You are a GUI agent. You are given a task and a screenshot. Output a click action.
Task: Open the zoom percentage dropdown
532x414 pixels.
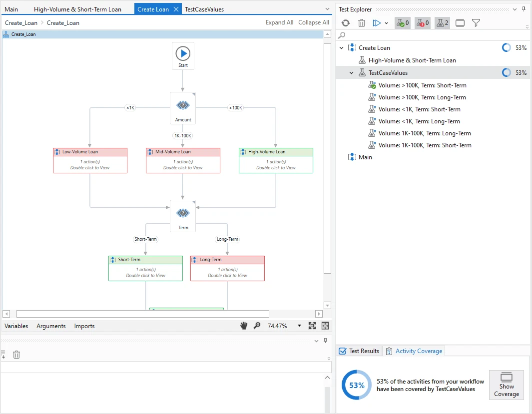299,326
